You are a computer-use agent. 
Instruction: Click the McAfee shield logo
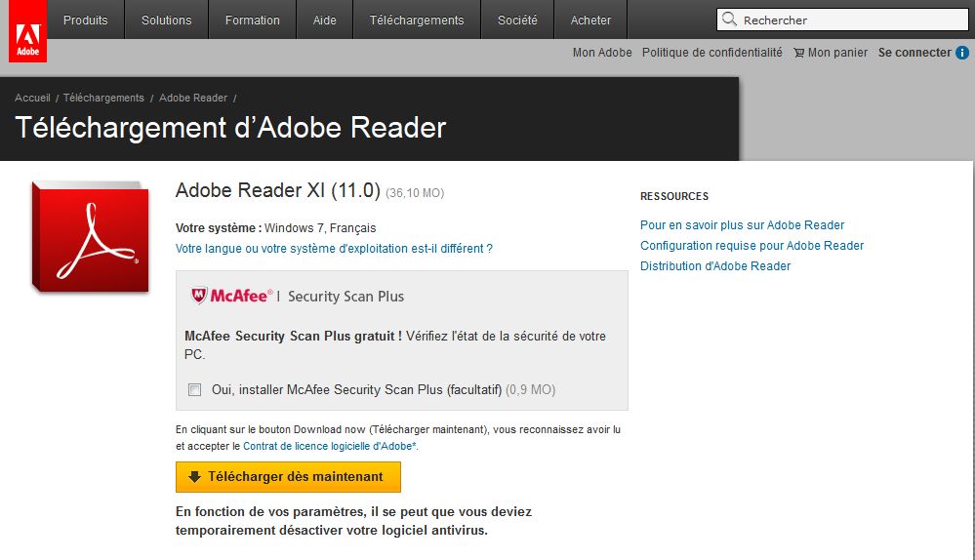(x=198, y=296)
